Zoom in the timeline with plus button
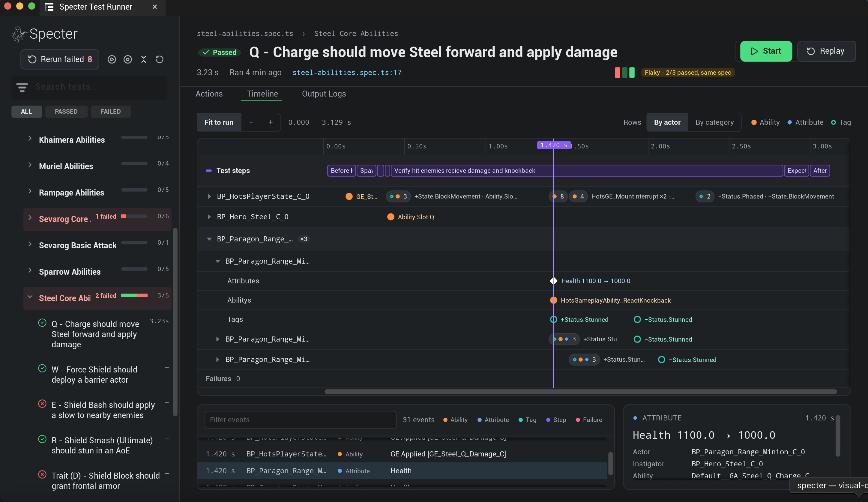The width and height of the screenshot is (868, 502). pyautogui.click(x=271, y=122)
